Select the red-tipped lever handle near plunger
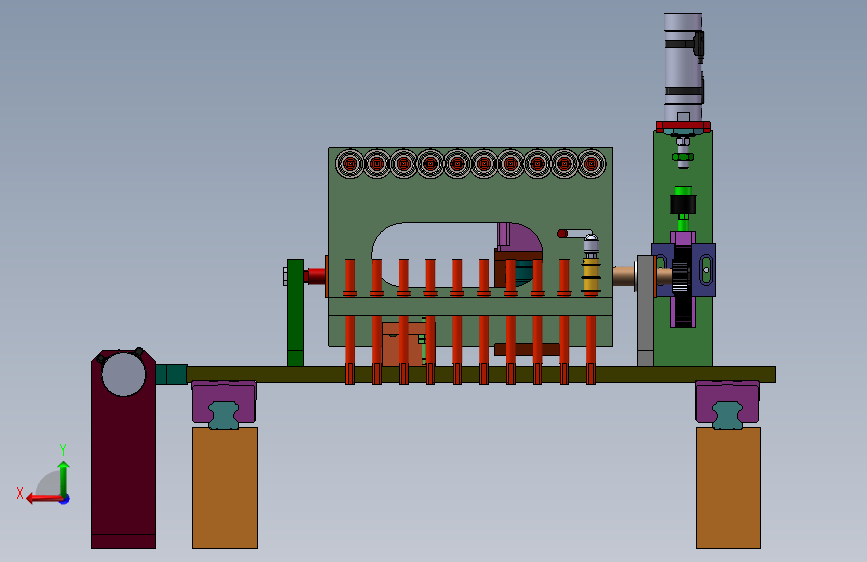Screen dimensions: 867x562 point(574,233)
